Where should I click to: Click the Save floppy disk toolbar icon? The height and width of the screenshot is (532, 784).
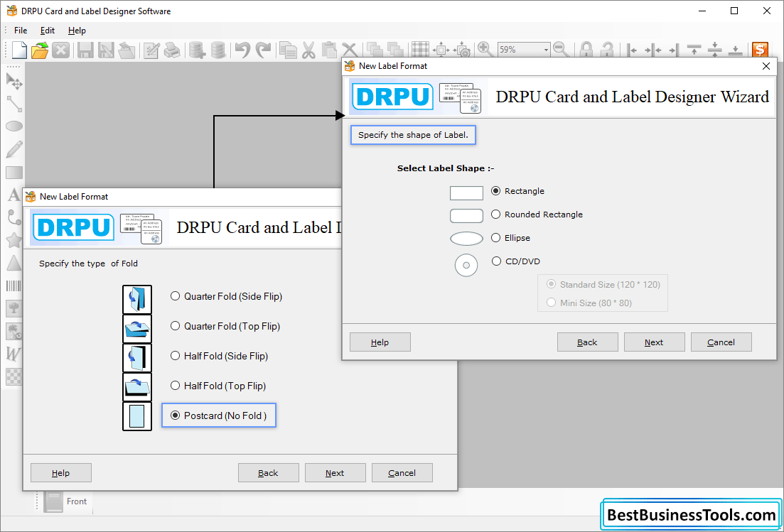click(85, 50)
